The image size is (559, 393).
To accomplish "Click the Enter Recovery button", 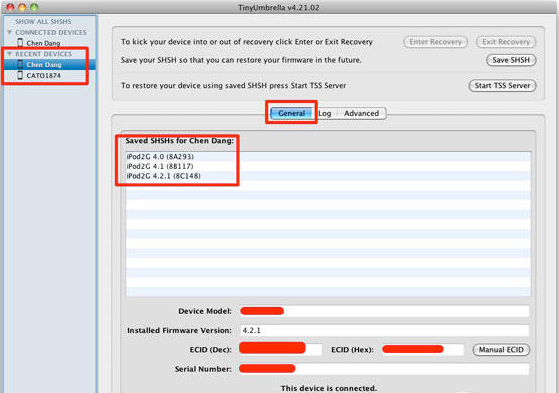I will (x=435, y=42).
